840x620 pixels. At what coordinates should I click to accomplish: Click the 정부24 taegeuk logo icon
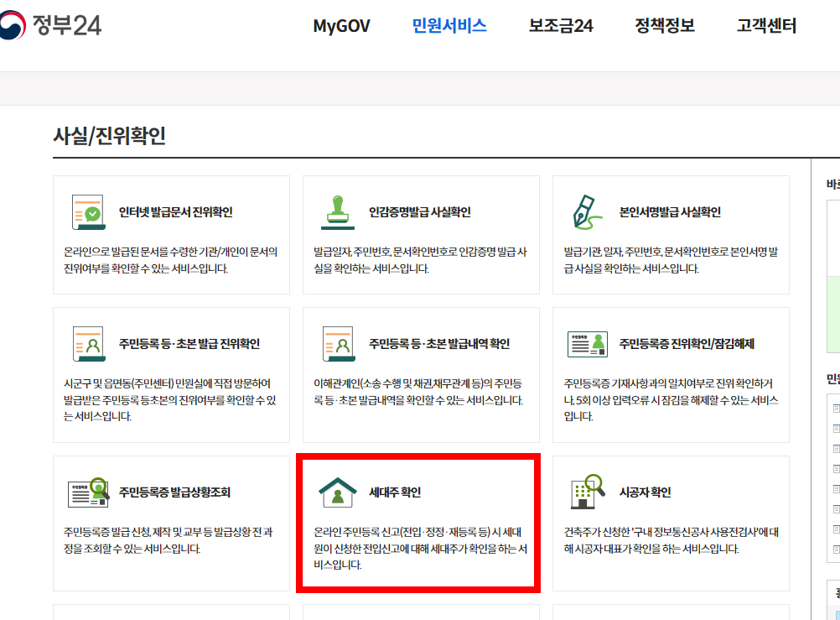pos(15,24)
